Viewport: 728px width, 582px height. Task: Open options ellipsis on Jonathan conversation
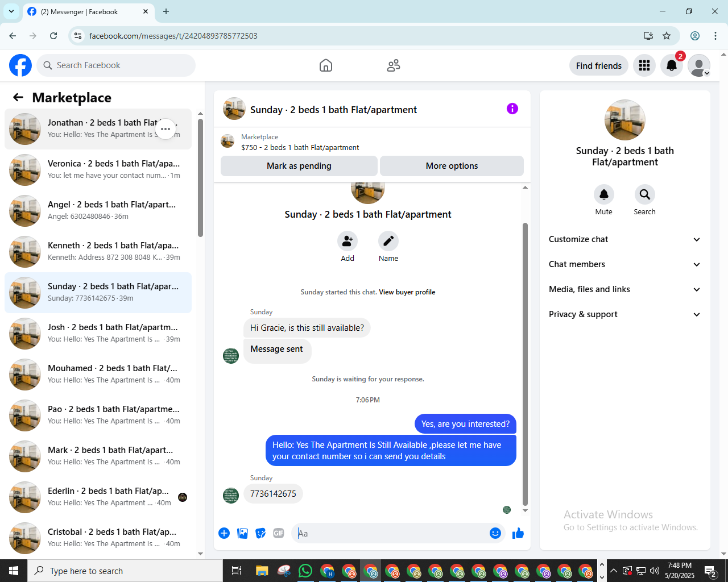[166, 129]
